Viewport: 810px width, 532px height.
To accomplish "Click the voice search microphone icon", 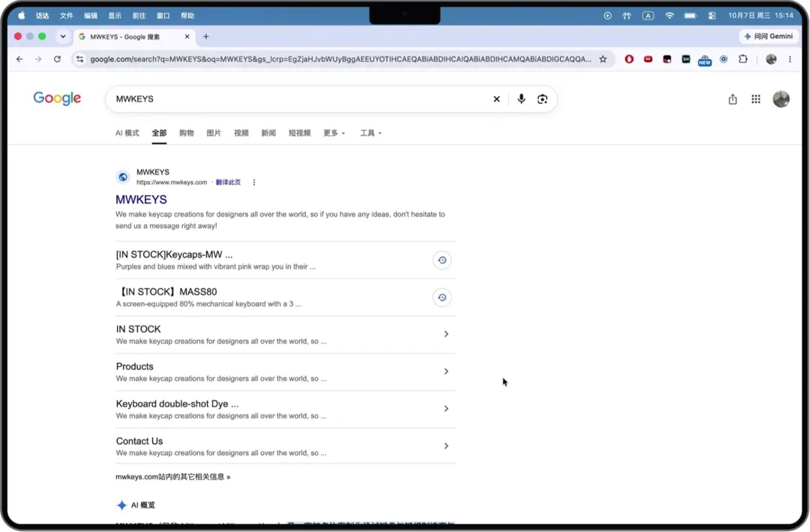I will pos(521,99).
